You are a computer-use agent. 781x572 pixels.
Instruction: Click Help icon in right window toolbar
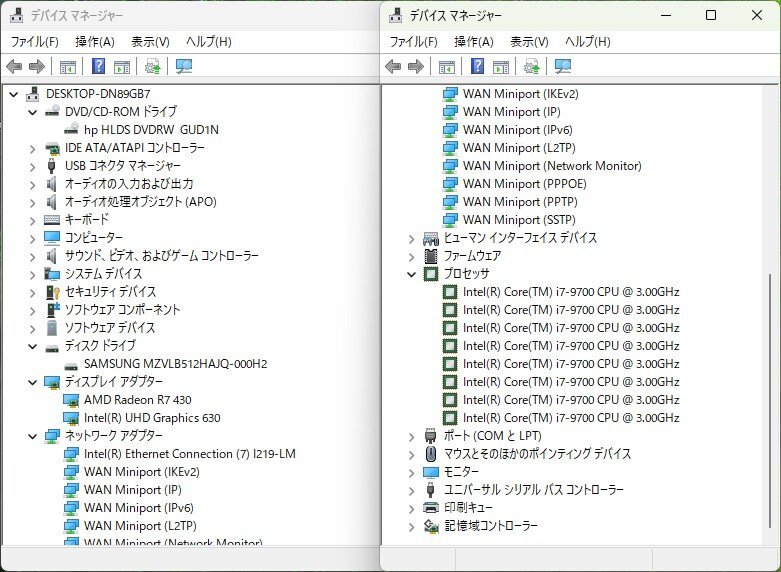[x=478, y=66]
